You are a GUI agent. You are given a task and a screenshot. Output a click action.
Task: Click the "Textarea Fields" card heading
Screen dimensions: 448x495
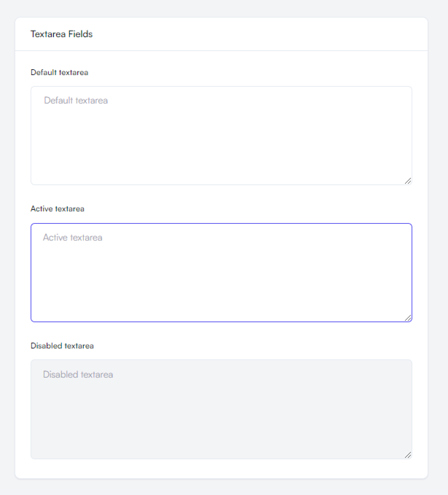pos(62,34)
